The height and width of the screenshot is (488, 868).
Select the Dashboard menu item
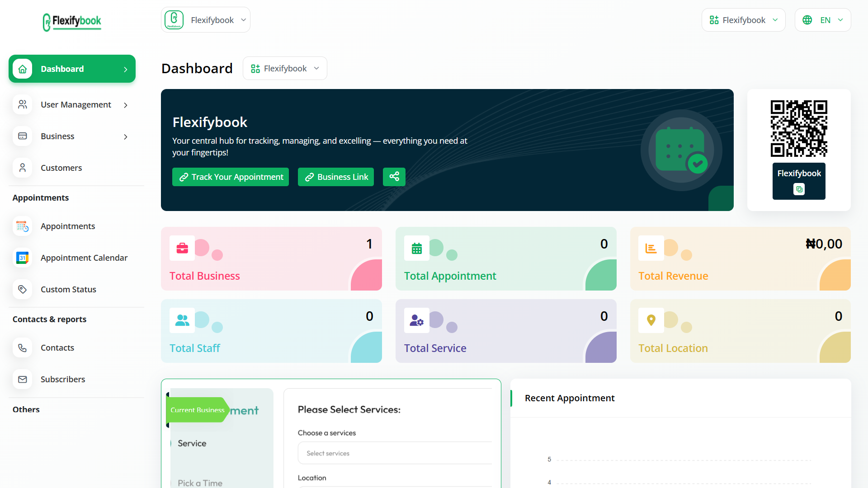(72, 69)
